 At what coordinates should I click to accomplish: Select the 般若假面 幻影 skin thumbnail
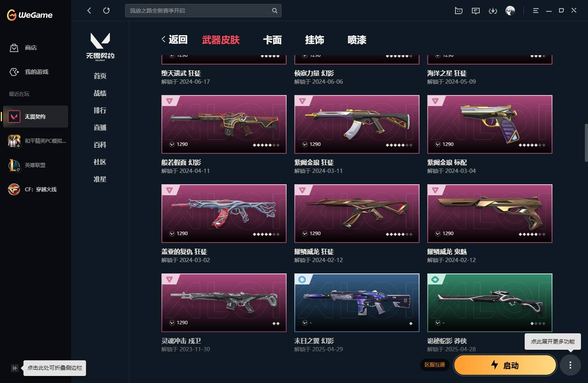click(224, 124)
